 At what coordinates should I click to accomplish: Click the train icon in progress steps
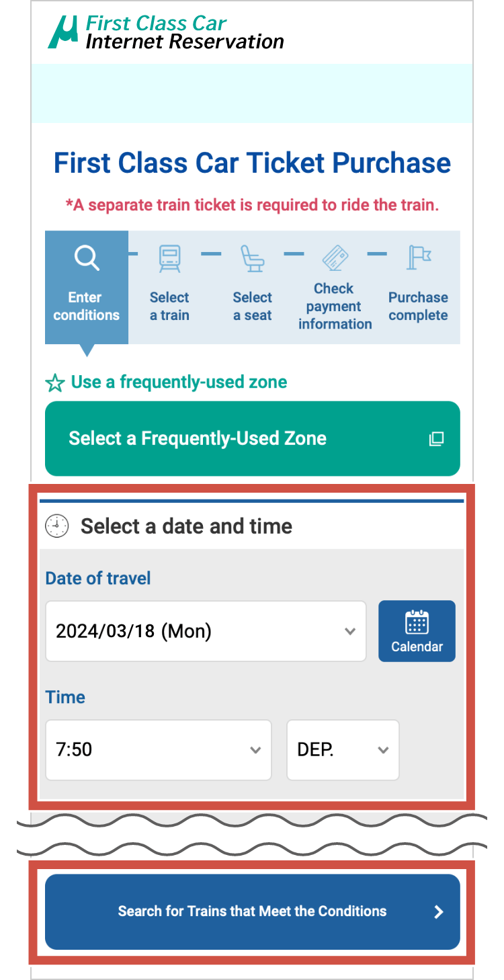169,258
